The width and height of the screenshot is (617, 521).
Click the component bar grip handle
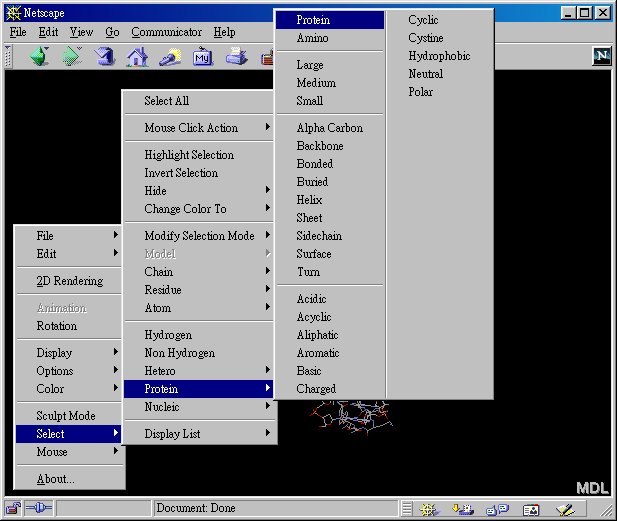tap(407, 508)
